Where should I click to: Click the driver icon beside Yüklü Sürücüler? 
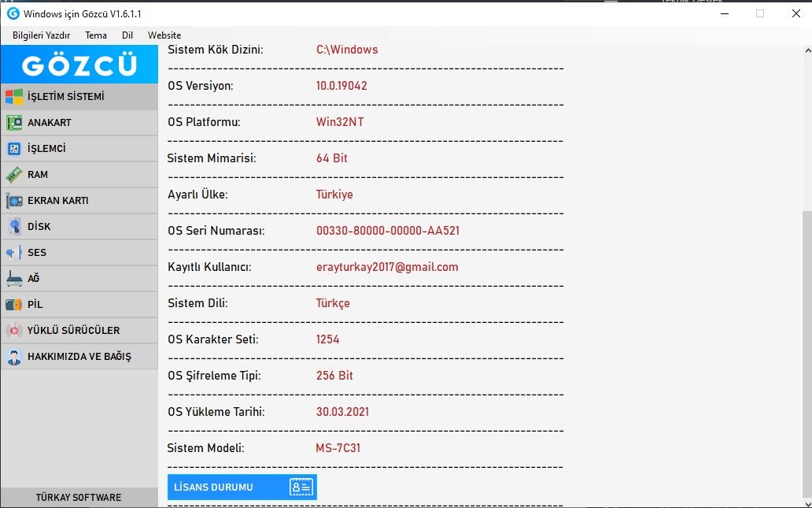(14, 330)
